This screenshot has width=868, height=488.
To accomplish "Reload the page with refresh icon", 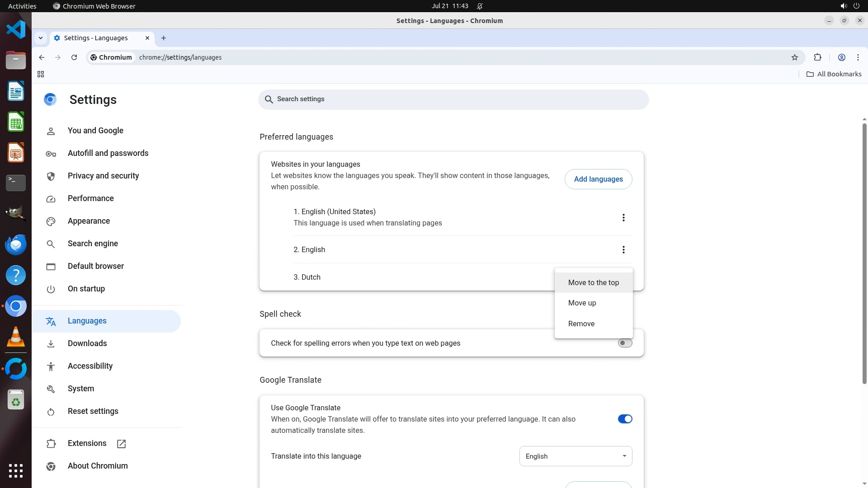I will (x=74, y=57).
